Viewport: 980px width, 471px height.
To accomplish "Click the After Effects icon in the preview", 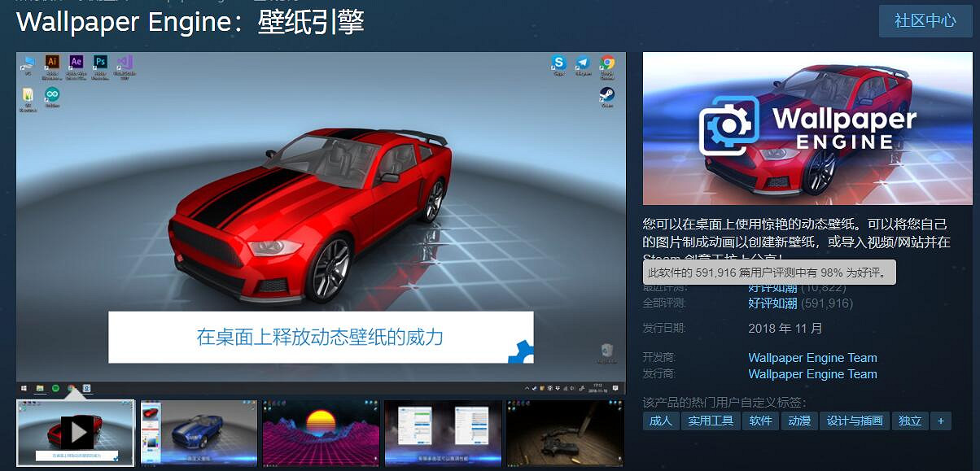I will [77, 63].
